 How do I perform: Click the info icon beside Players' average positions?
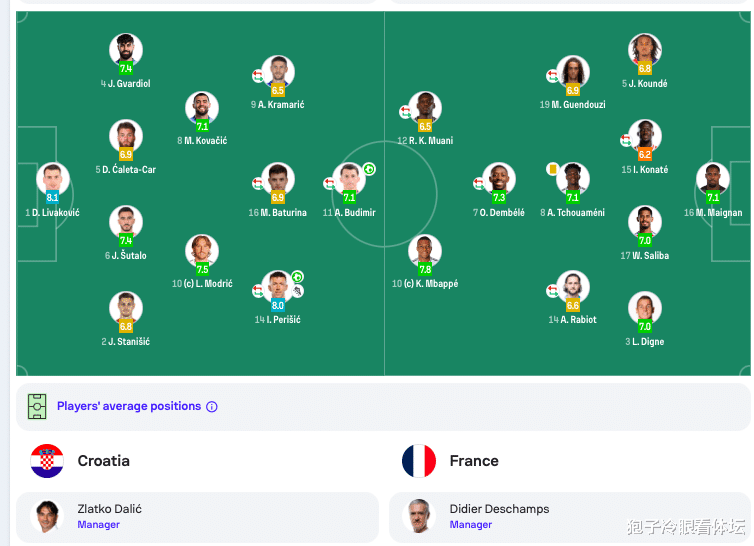tap(212, 407)
